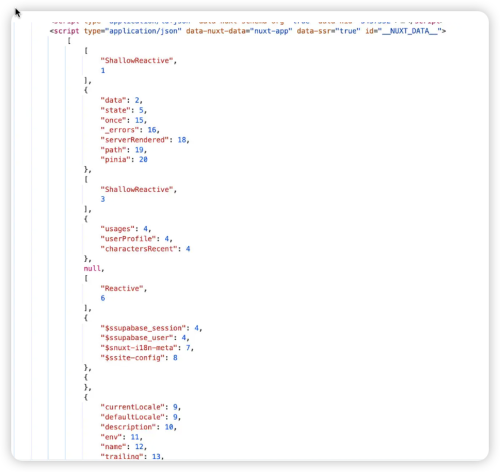Select the "currentLocale": 9 entry
500x472 pixels.
140,407
